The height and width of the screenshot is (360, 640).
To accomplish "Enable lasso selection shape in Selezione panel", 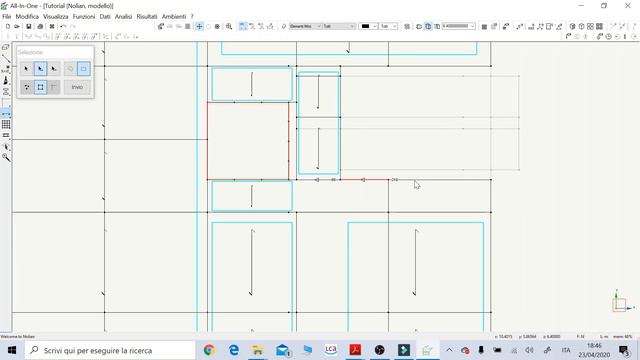I will 70,69.
